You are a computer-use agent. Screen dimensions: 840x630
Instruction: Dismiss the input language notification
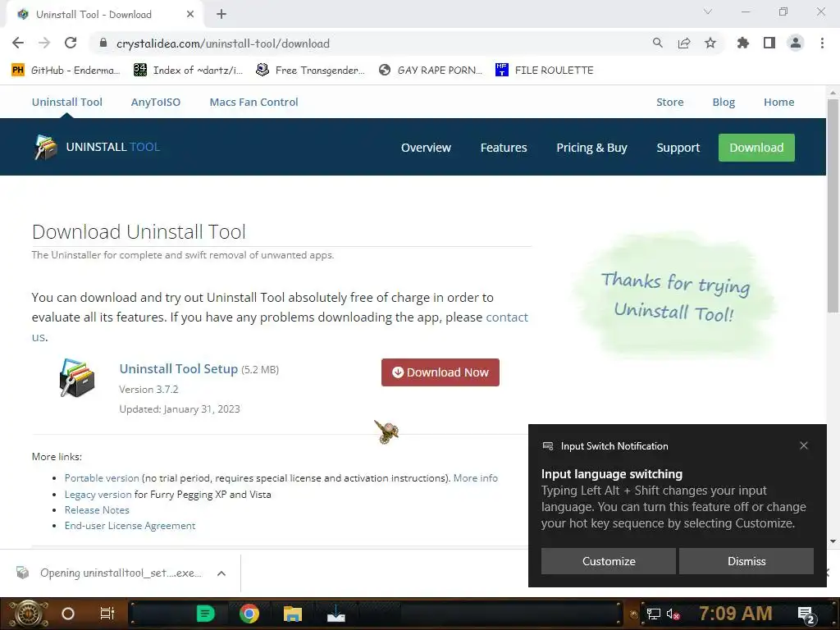746,561
